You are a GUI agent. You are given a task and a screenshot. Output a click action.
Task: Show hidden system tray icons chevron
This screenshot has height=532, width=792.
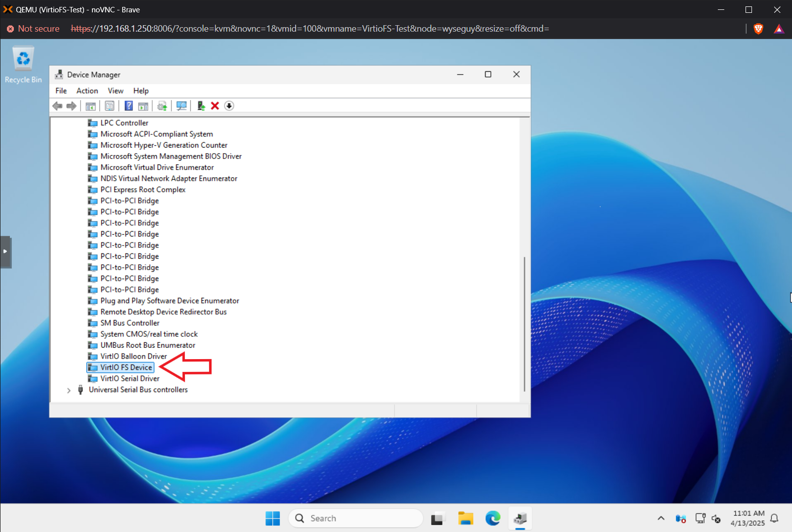click(x=661, y=518)
